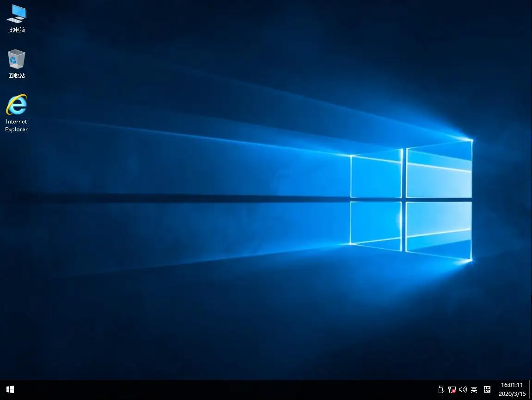Open the volume speaker tray icon
The width and height of the screenshot is (532, 400).
[x=463, y=389]
